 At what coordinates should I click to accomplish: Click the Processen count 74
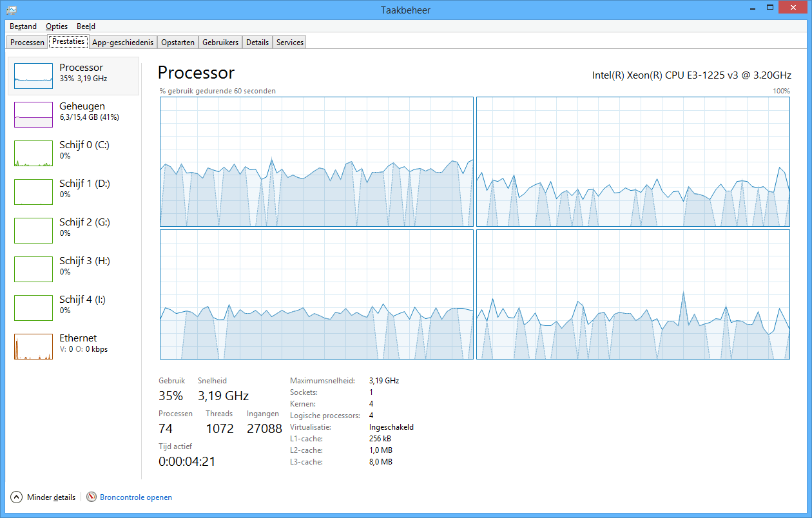pos(166,428)
